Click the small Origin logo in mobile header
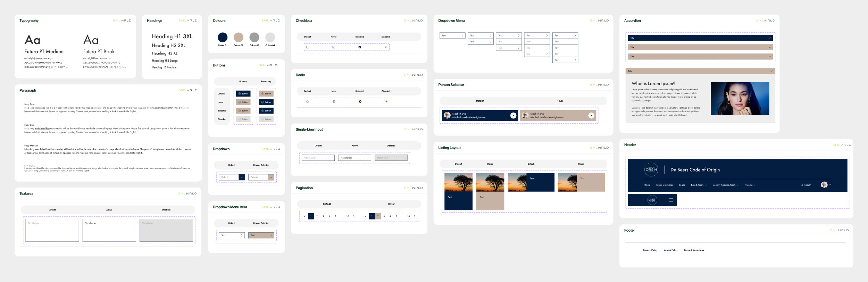The image size is (868, 282). pos(652,200)
